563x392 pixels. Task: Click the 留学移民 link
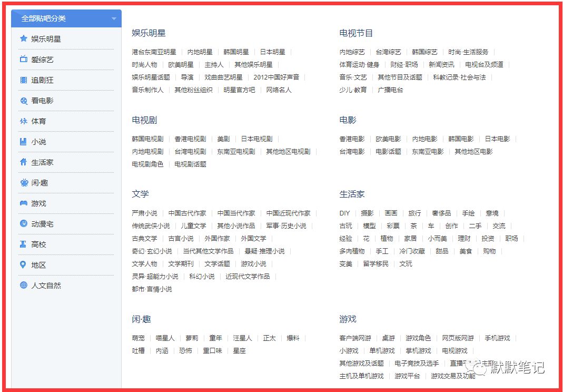(x=376, y=264)
